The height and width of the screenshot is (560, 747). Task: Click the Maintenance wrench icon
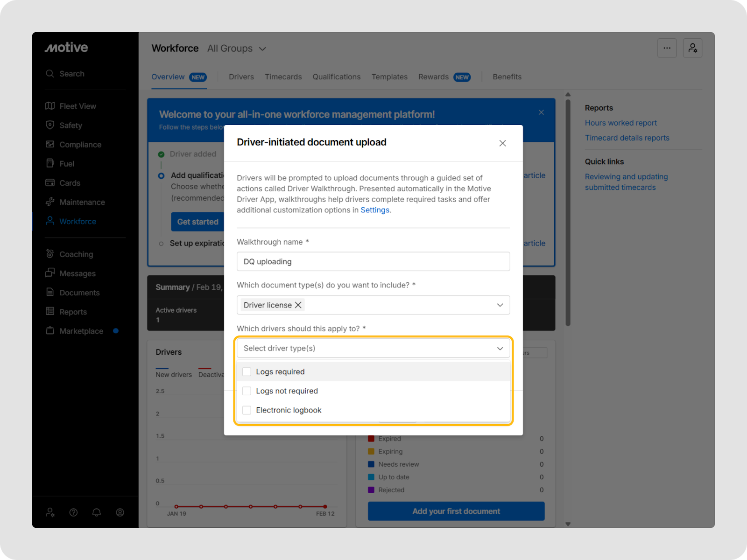pyautogui.click(x=50, y=202)
